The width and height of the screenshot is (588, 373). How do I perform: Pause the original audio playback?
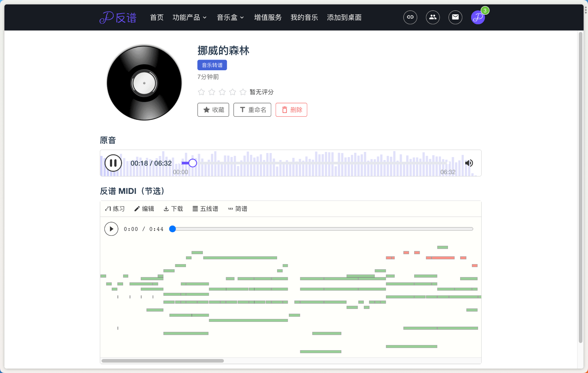click(113, 163)
